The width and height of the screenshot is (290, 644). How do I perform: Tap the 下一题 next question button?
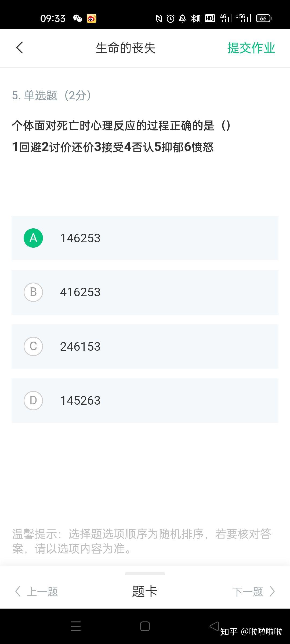coord(248,592)
